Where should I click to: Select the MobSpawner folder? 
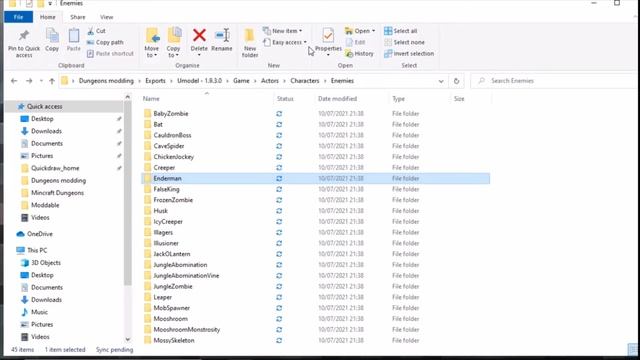pyautogui.click(x=171, y=308)
